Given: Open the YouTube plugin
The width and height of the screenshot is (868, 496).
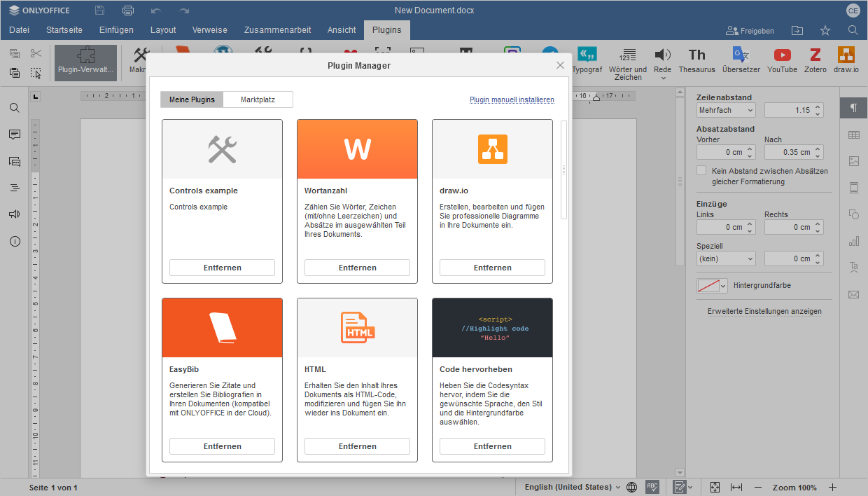Looking at the screenshot, I should point(782,61).
